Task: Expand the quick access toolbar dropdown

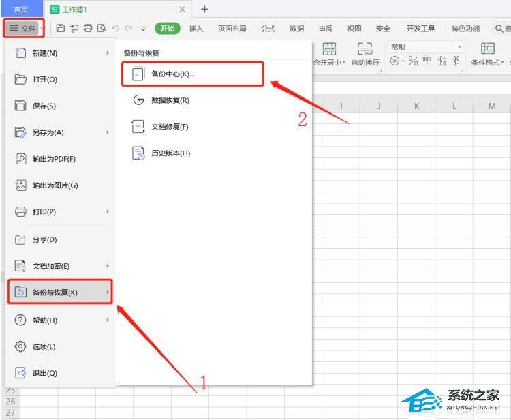Action: pos(143,29)
